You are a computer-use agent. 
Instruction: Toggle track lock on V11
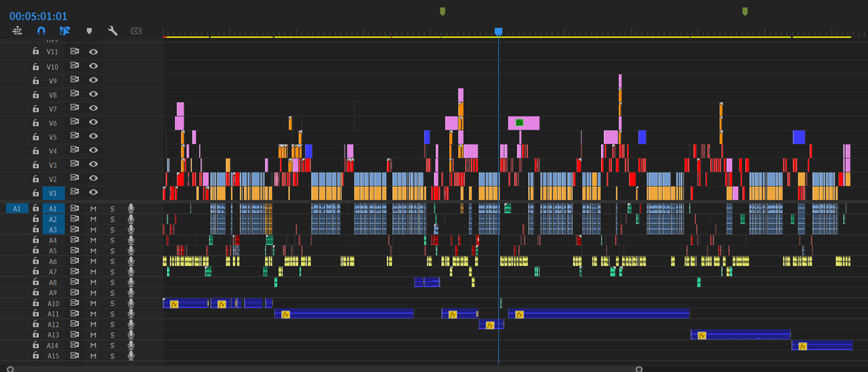click(x=35, y=52)
